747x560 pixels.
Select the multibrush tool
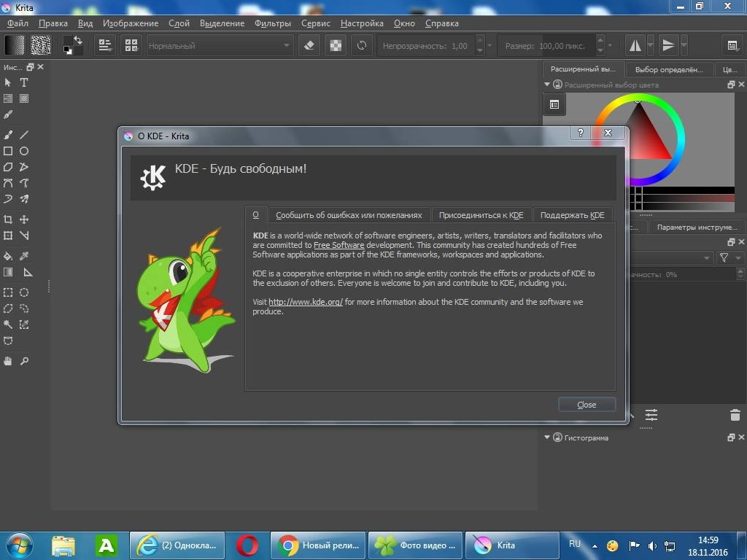[x=24, y=199]
